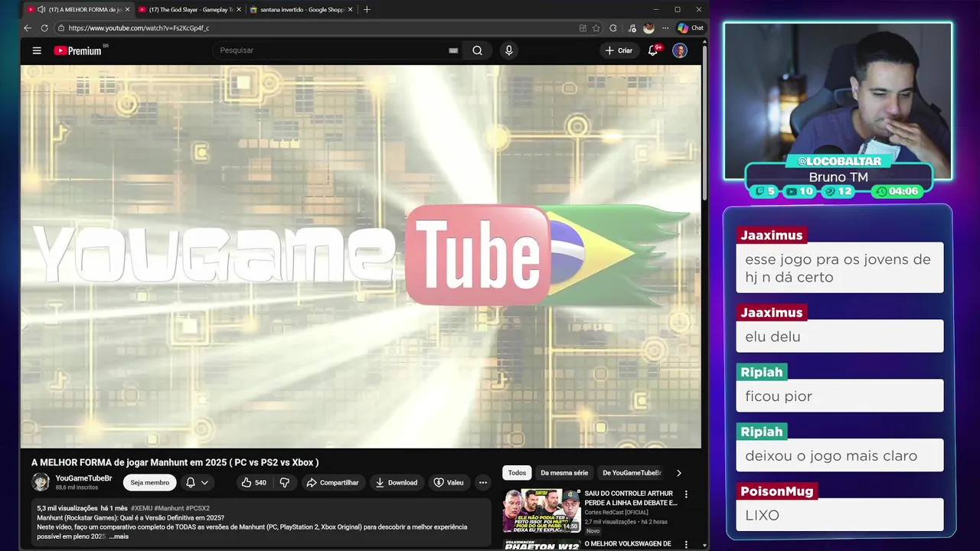Open SAIU DO CONTROLE! ARTHUR video title
Viewport: 980px width, 551px height.
tap(631, 498)
